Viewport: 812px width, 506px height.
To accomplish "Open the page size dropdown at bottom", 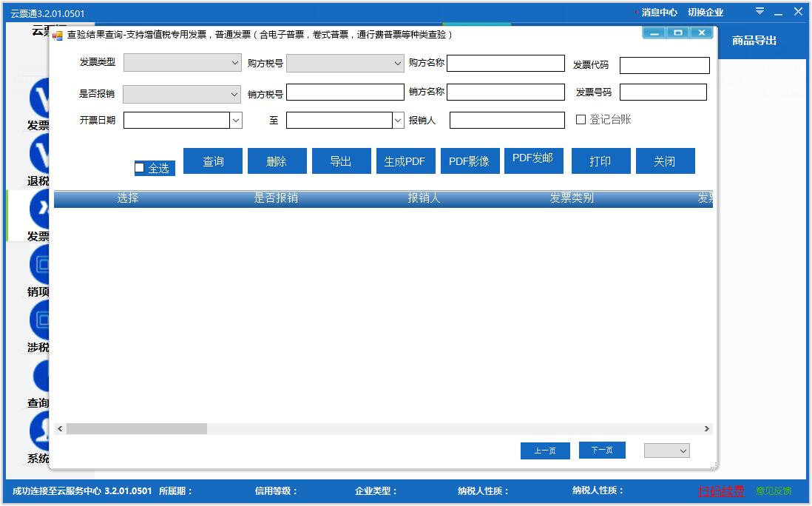I will tap(666, 450).
